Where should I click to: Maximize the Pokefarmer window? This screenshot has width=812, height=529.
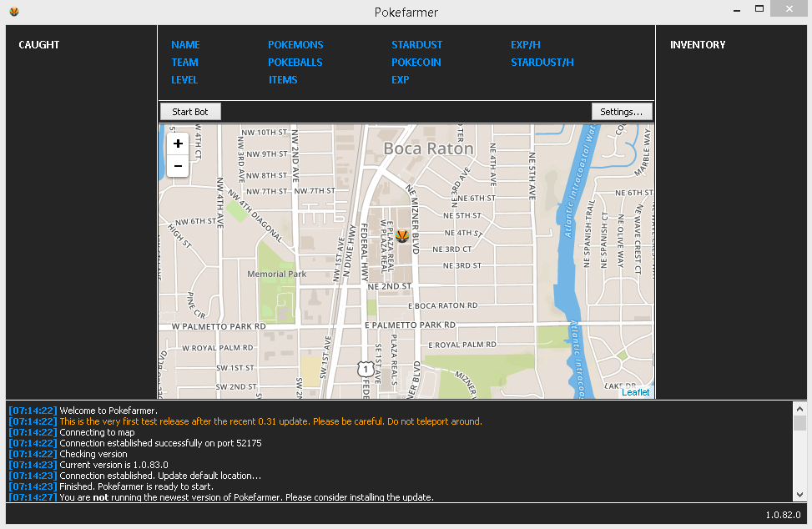pos(759,9)
